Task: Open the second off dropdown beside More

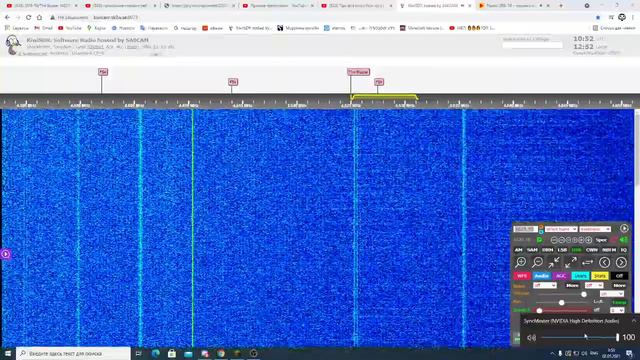Action: (x=594, y=285)
